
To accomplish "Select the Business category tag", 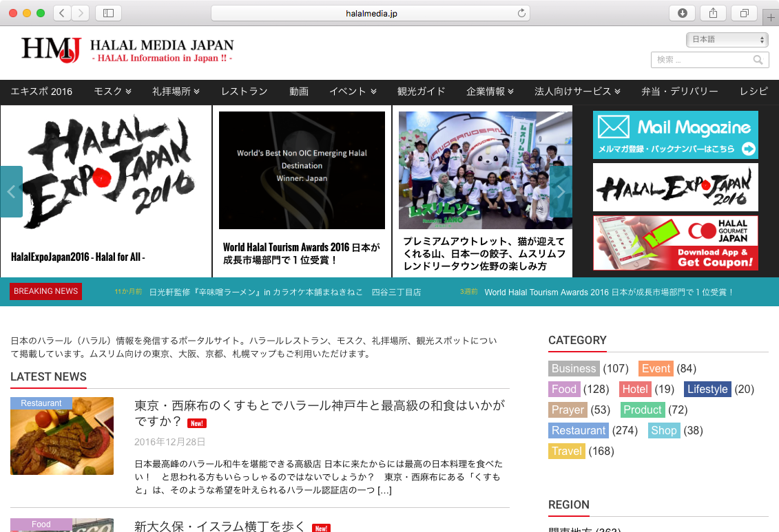I will pyautogui.click(x=573, y=369).
